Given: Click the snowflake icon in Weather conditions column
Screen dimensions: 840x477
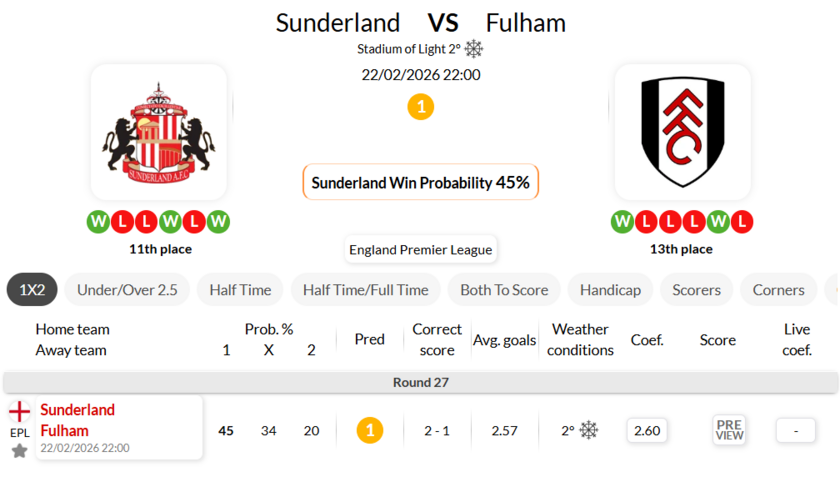Looking at the screenshot, I should pos(589,430).
